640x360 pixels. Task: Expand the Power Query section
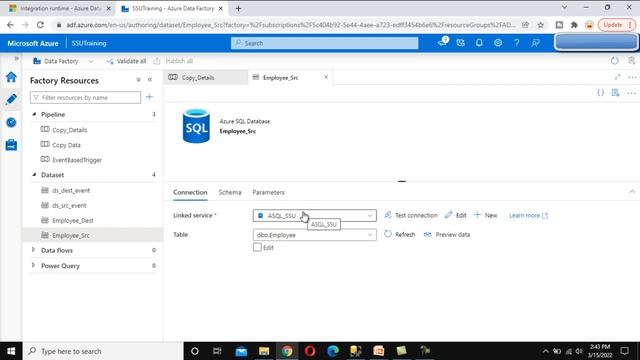point(34,265)
